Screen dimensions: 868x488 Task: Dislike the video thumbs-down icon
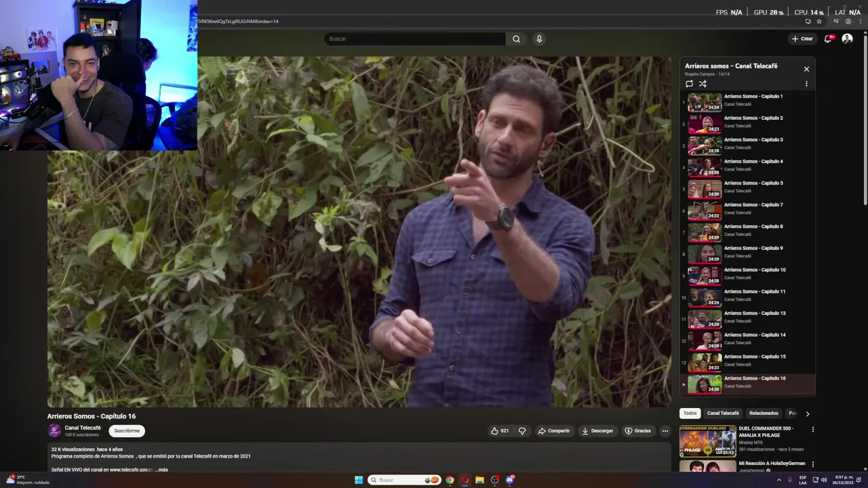[522, 430]
